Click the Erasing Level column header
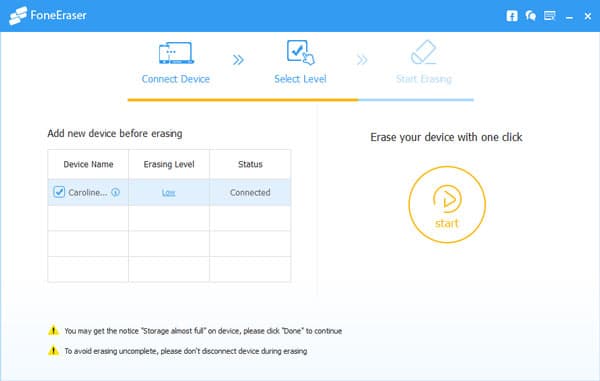The image size is (600, 381). tap(169, 164)
